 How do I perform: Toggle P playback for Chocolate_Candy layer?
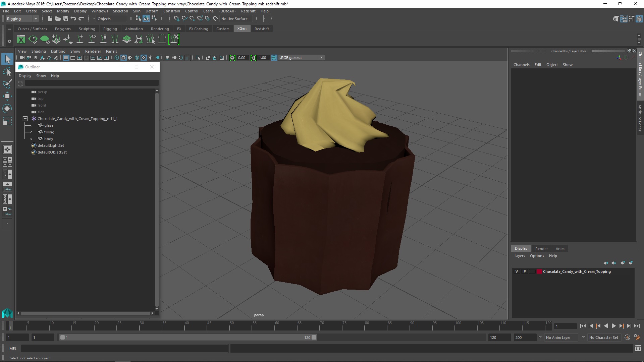(x=525, y=271)
